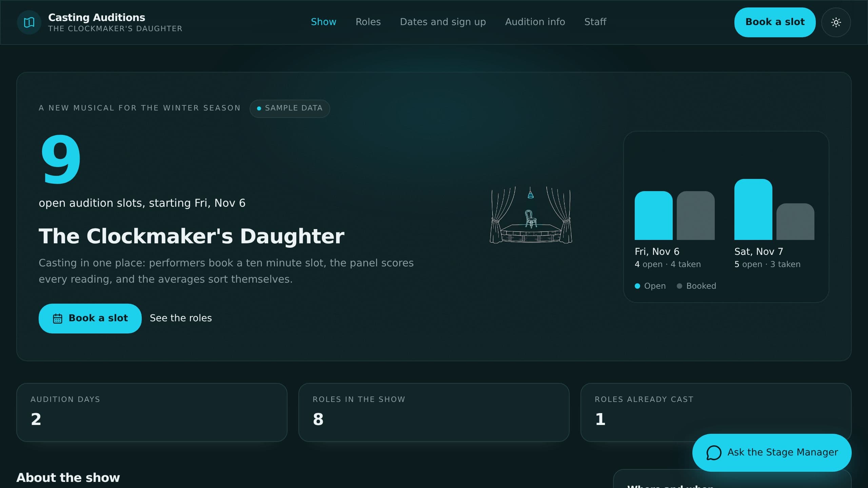Click the stage and curtains illustration
The image size is (868, 488).
531,215
